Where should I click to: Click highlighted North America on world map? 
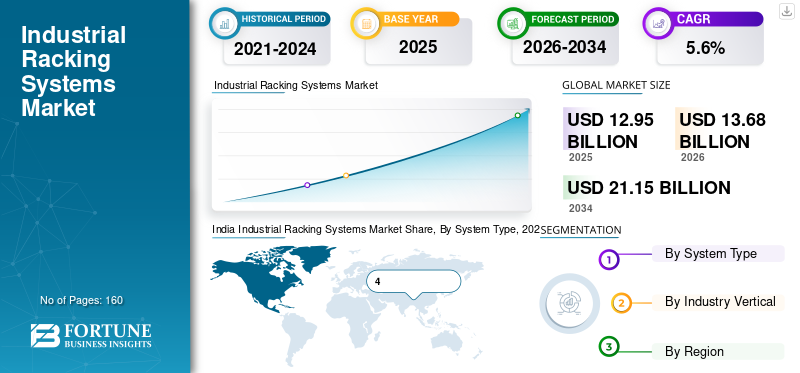click(265, 278)
